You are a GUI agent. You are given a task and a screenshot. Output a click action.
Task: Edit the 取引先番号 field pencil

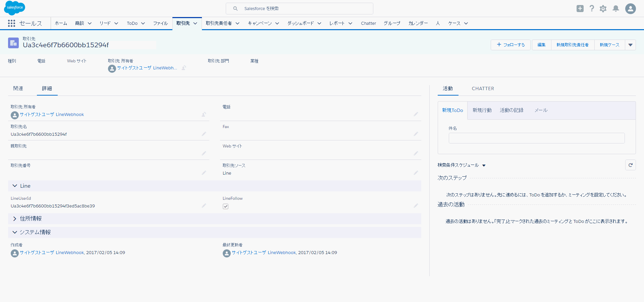tap(204, 173)
